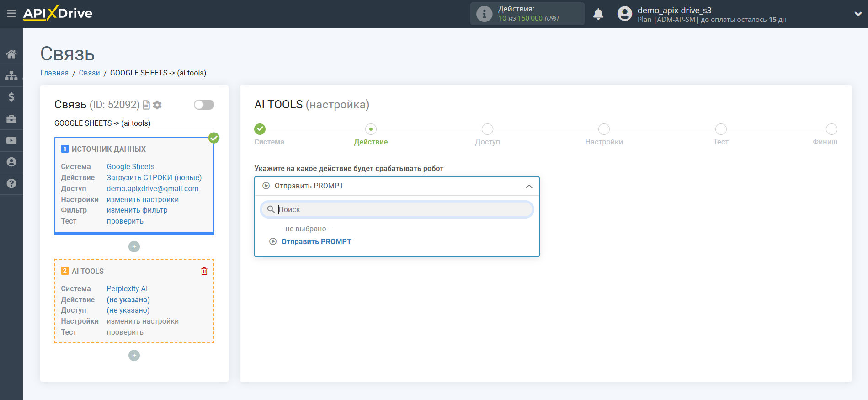Open the Perplexity AI system link

click(127, 288)
